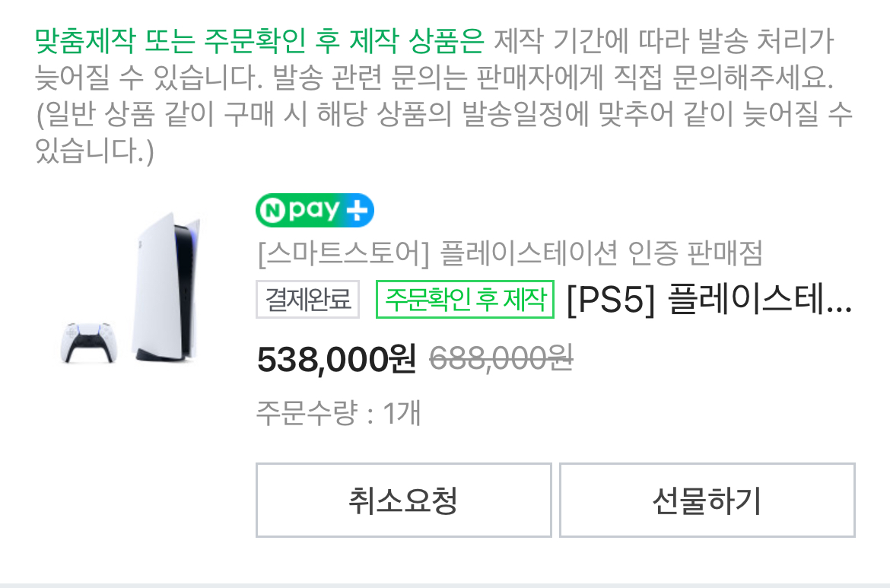Click the 결제완료 status badge
This screenshot has width=890, height=588.
[x=307, y=299]
